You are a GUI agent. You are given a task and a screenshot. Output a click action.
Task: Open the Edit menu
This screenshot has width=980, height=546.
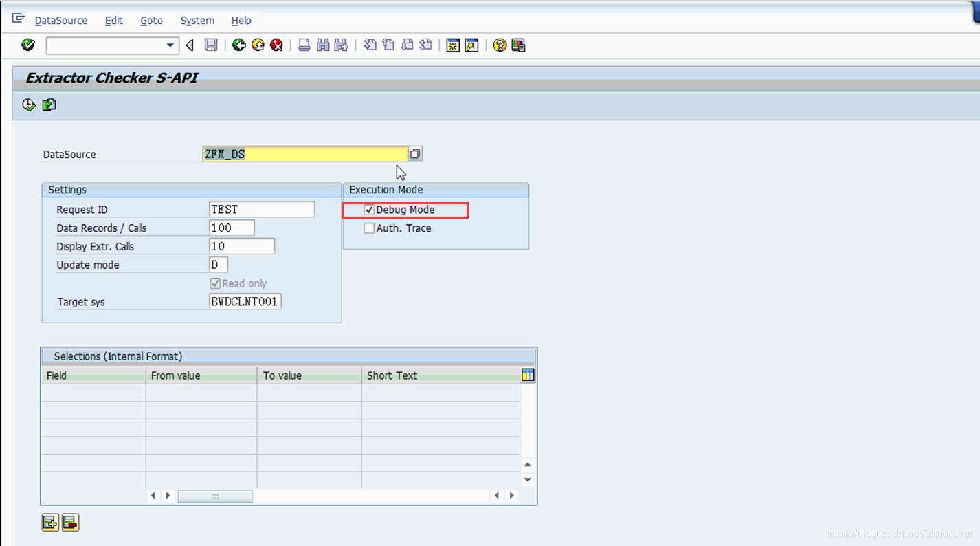tap(114, 21)
